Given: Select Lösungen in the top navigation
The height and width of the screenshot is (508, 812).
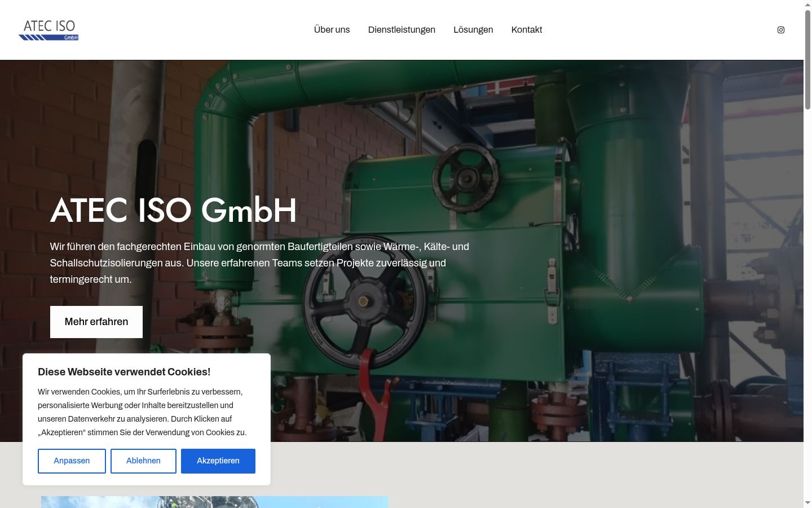Looking at the screenshot, I should point(473,30).
